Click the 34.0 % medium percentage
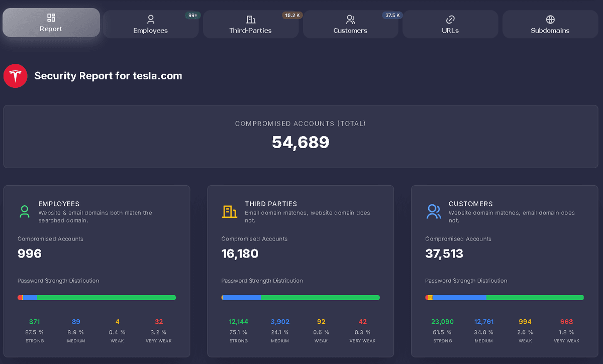 [484, 332]
